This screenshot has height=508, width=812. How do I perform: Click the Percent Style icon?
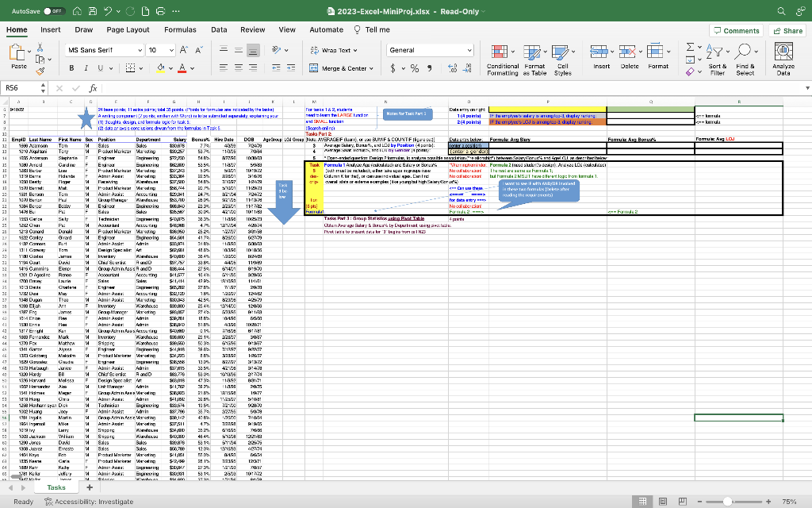click(x=415, y=68)
